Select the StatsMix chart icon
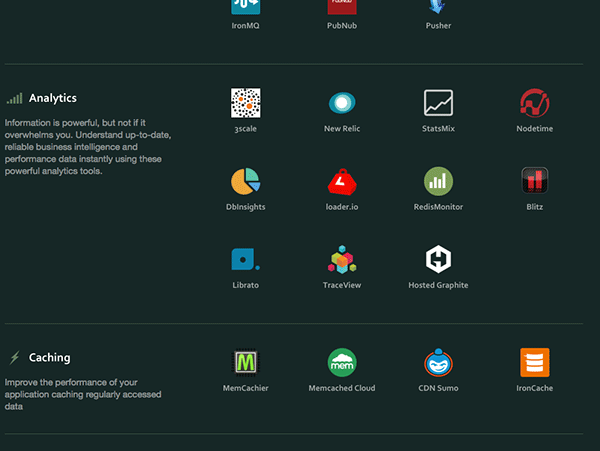This screenshot has height=451, width=600. 438,103
